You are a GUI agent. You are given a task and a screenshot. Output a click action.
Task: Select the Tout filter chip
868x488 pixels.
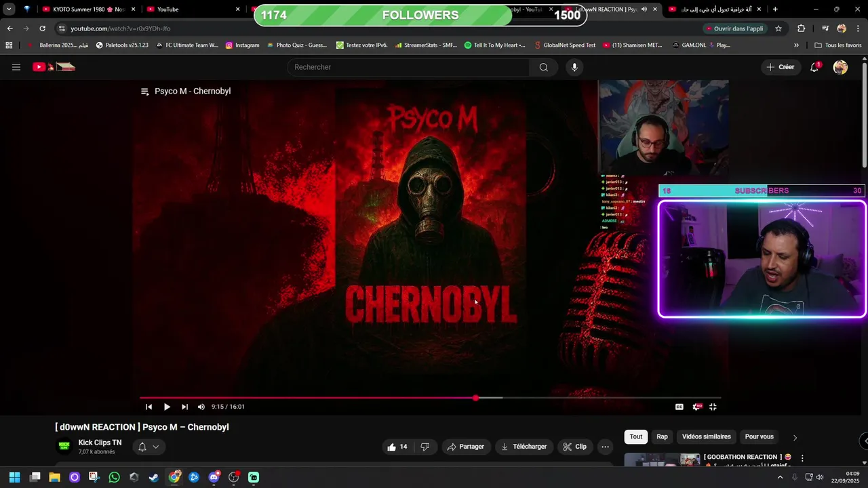pos(635,436)
